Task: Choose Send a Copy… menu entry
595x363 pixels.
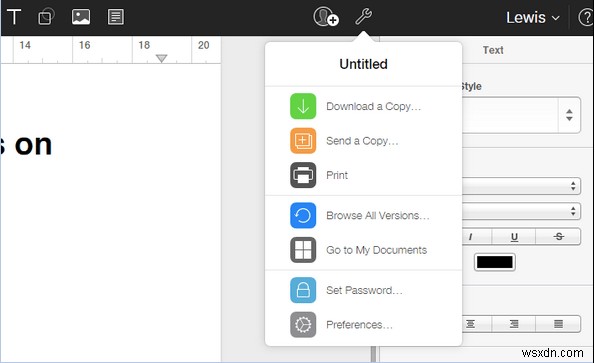Action: point(363,141)
